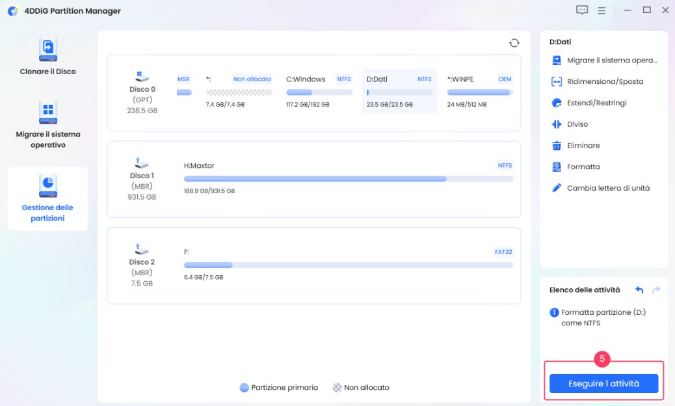Click the Ridimensiona/Sposta icon

(x=557, y=81)
